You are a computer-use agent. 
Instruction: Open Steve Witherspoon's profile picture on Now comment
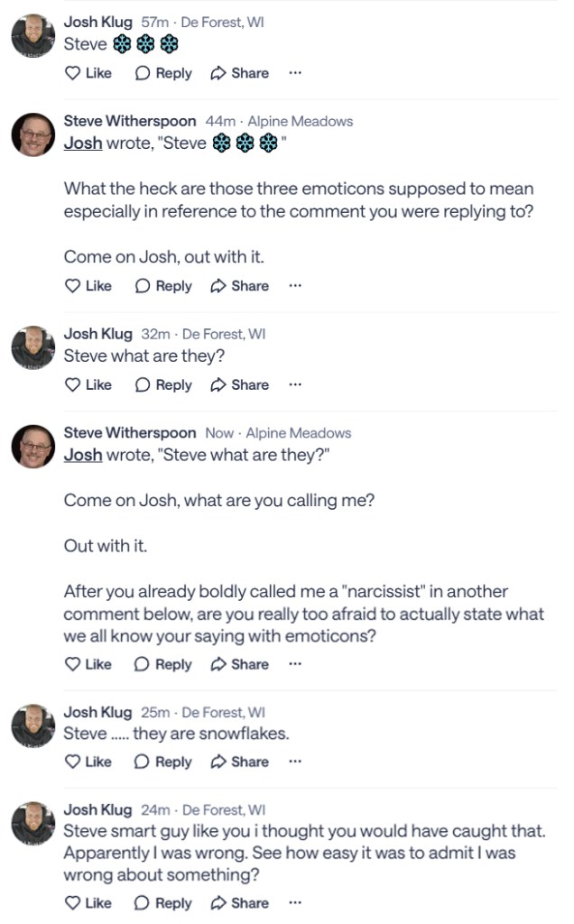click(33, 448)
